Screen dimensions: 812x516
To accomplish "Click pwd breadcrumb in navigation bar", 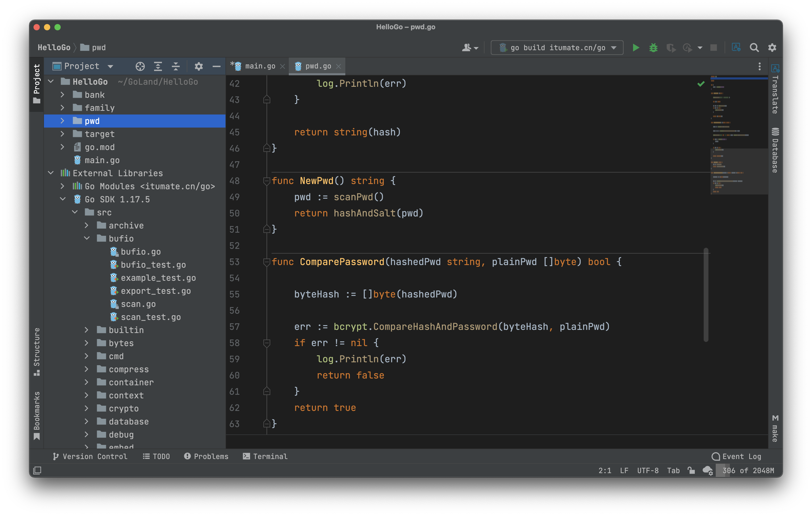I will click(x=93, y=48).
